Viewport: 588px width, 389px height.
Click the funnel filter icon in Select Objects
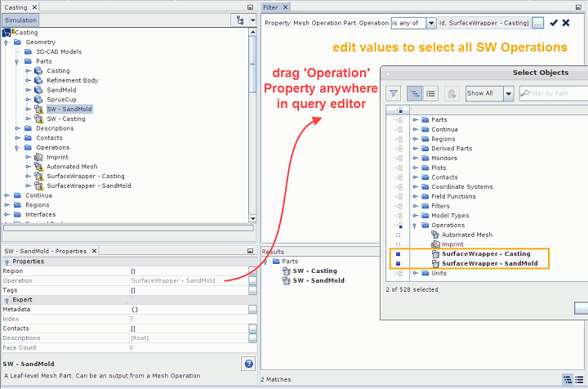[394, 93]
